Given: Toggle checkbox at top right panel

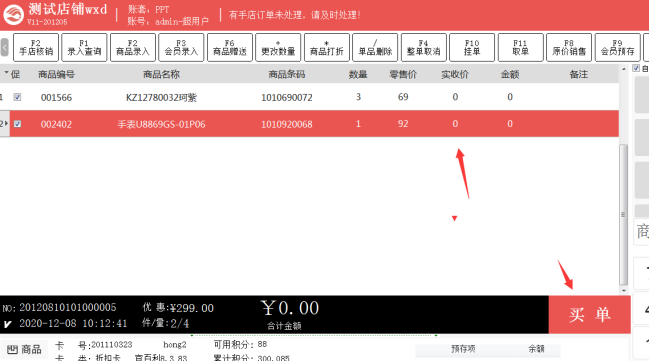Looking at the screenshot, I should 636,68.
